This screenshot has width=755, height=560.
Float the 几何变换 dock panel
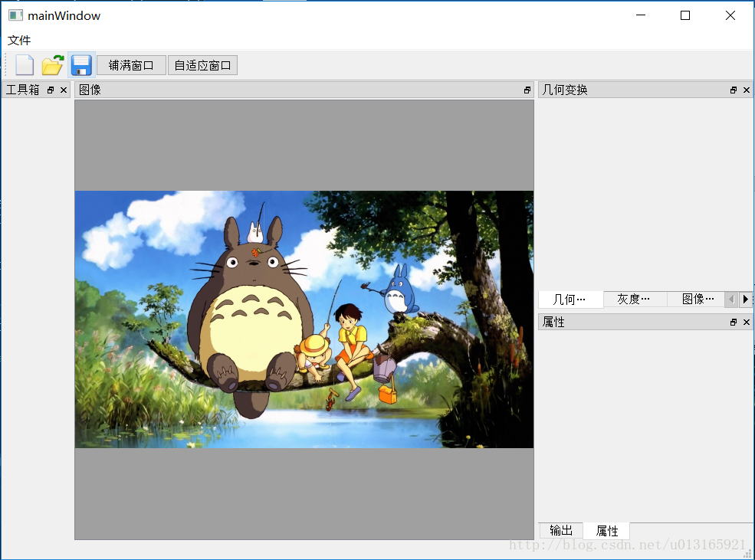[x=734, y=90]
